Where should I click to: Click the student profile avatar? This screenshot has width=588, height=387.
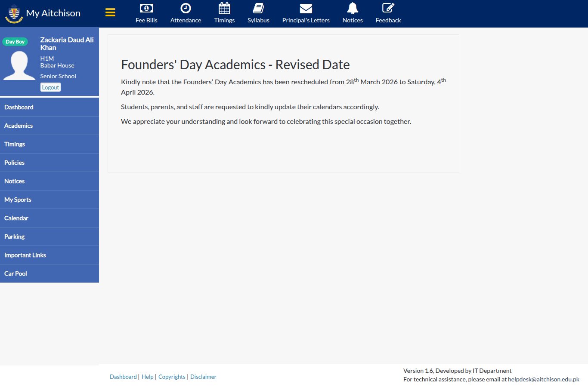coord(19,65)
